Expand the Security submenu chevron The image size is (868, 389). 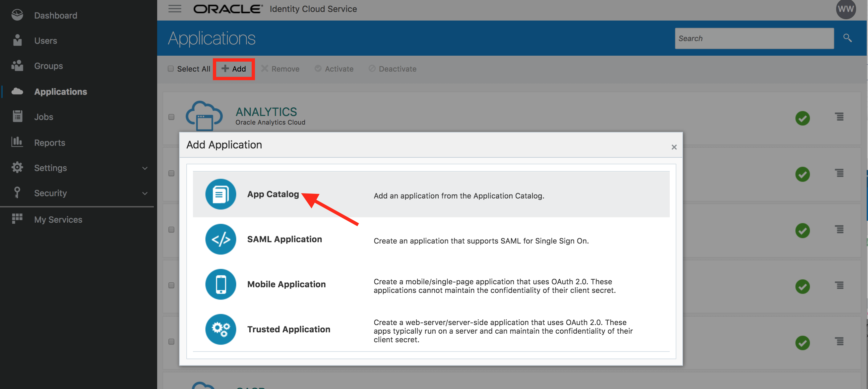145,193
